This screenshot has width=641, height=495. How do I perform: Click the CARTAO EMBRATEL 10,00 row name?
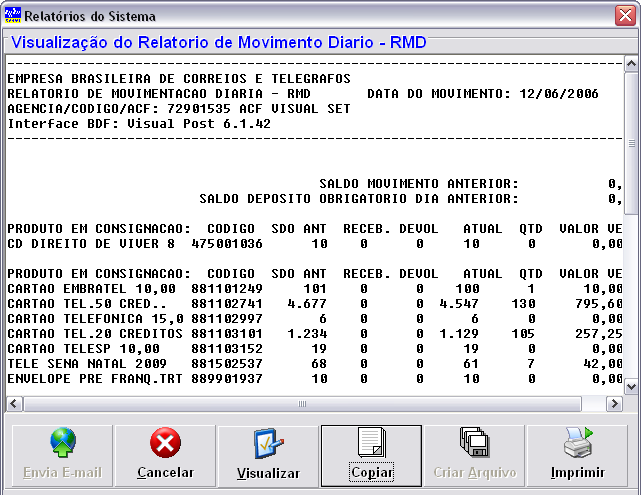coord(92,289)
